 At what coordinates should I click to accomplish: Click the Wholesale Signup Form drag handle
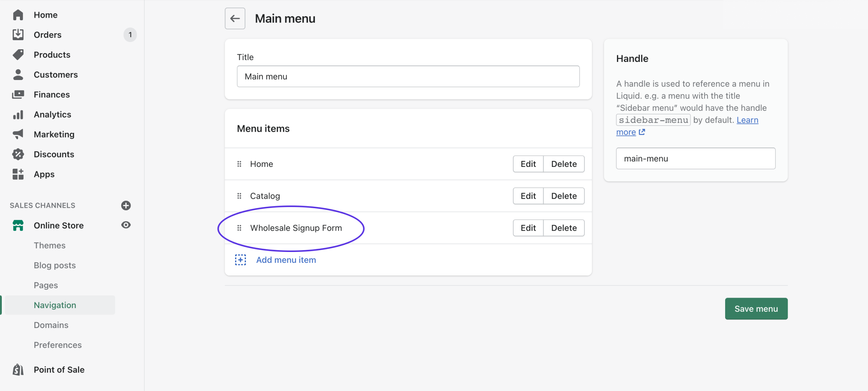point(239,228)
